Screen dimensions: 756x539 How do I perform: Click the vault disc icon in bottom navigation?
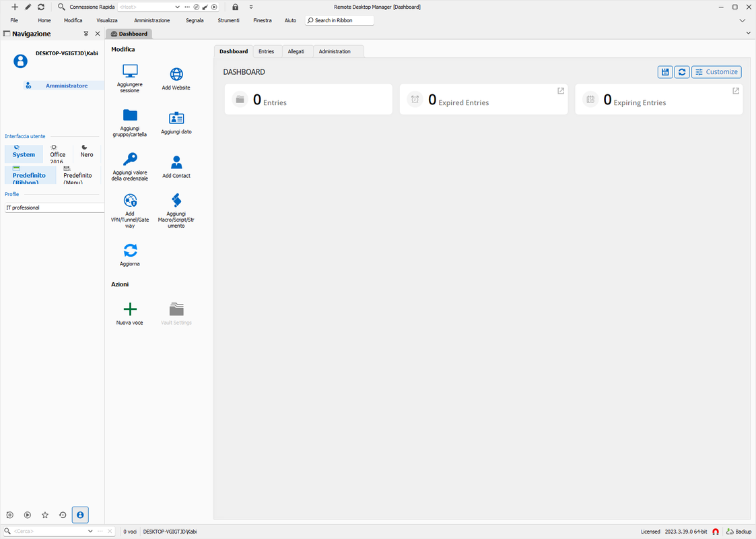pos(9,515)
